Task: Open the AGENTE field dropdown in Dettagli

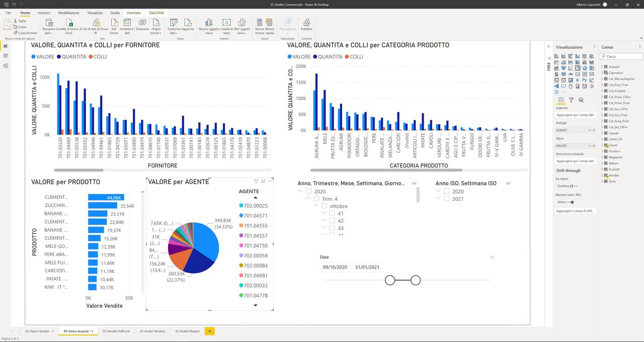Action: [x=589, y=130]
